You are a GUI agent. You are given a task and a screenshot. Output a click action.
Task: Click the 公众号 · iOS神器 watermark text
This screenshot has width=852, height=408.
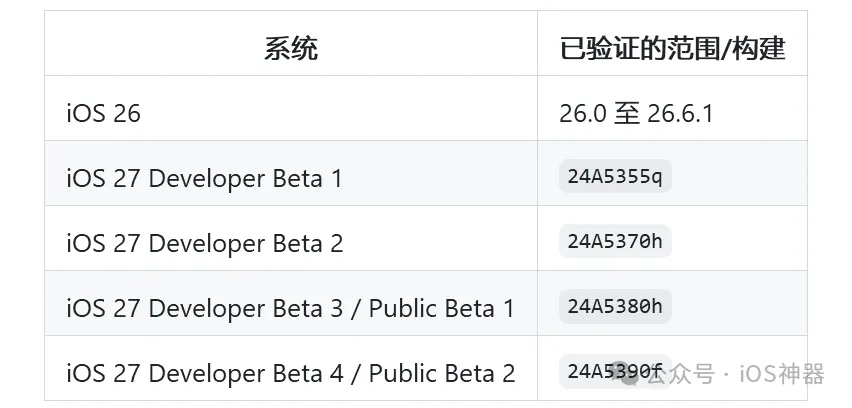point(736,374)
